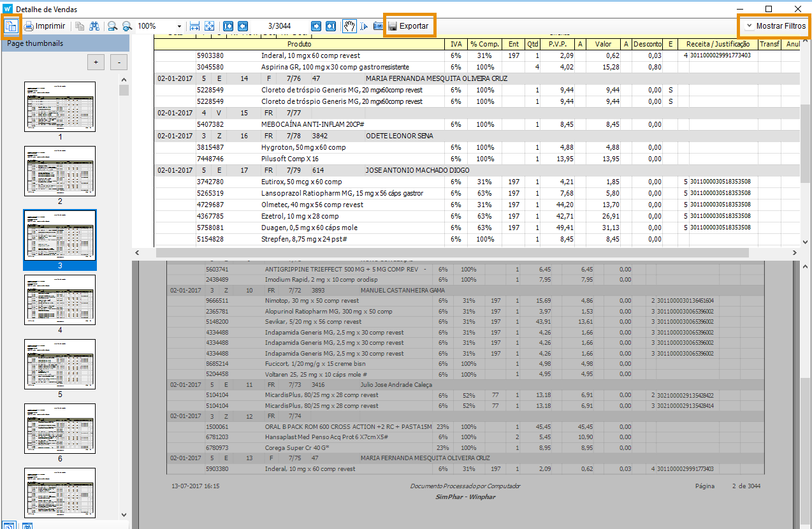Open page 6 thumbnail
Image resolution: width=812 pixels, height=529 pixels.
(60, 428)
